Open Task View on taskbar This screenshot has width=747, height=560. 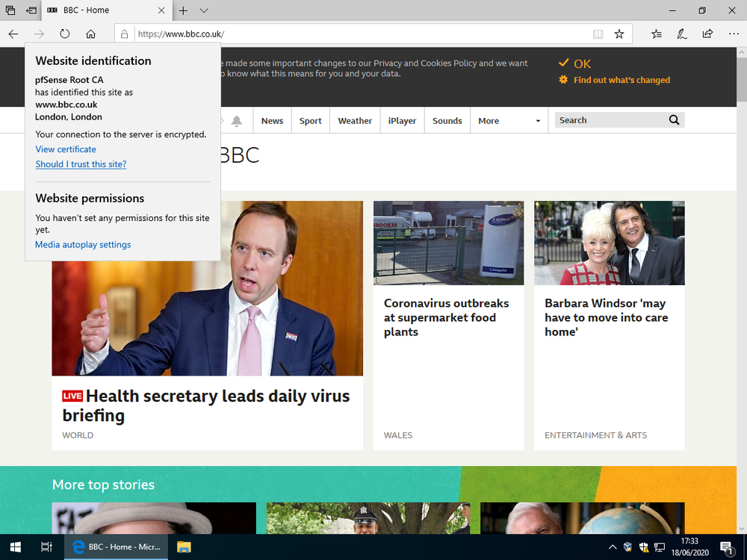point(46,547)
